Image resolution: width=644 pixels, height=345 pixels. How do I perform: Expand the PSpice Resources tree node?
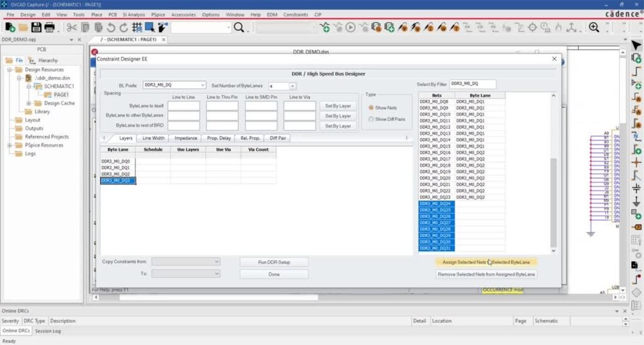(x=9, y=145)
